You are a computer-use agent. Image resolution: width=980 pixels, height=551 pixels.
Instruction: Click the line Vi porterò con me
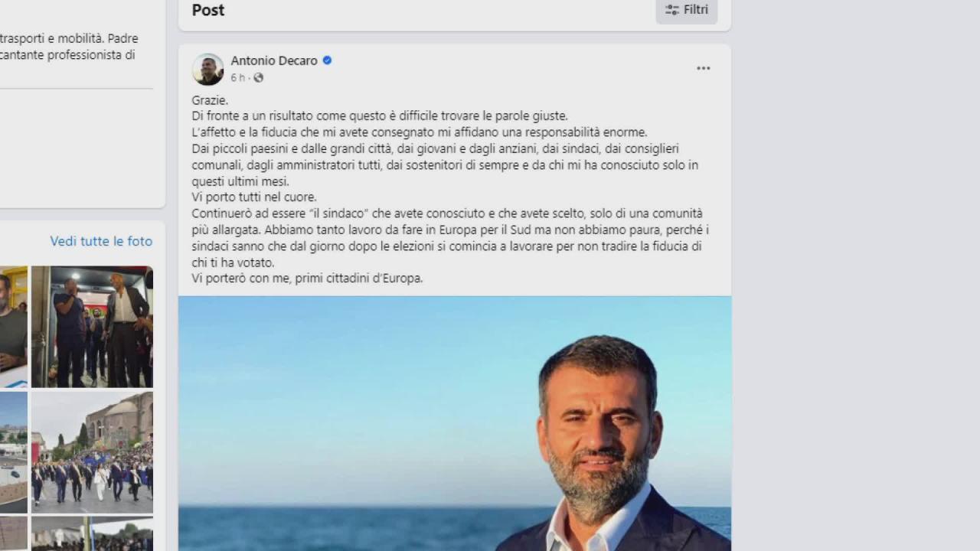click(x=307, y=279)
